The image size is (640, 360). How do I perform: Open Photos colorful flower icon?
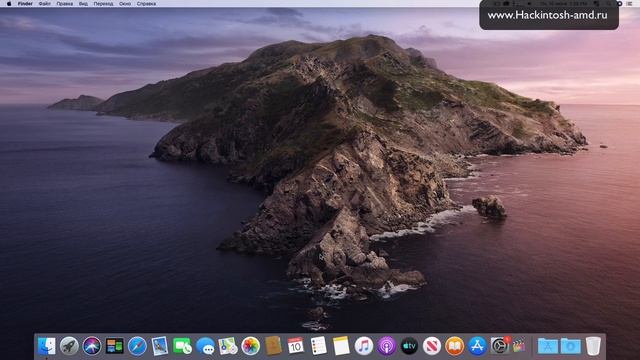pos(250,346)
